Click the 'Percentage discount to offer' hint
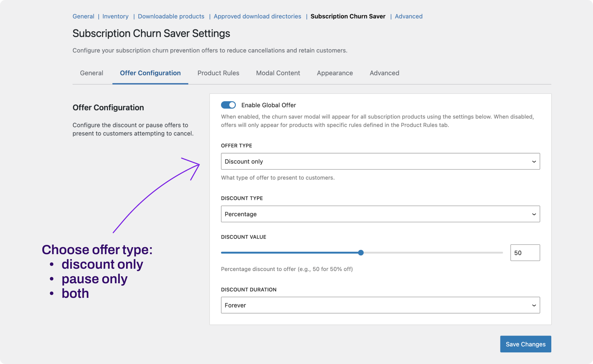The width and height of the screenshot is (593, 364). (x=287, y=269)
